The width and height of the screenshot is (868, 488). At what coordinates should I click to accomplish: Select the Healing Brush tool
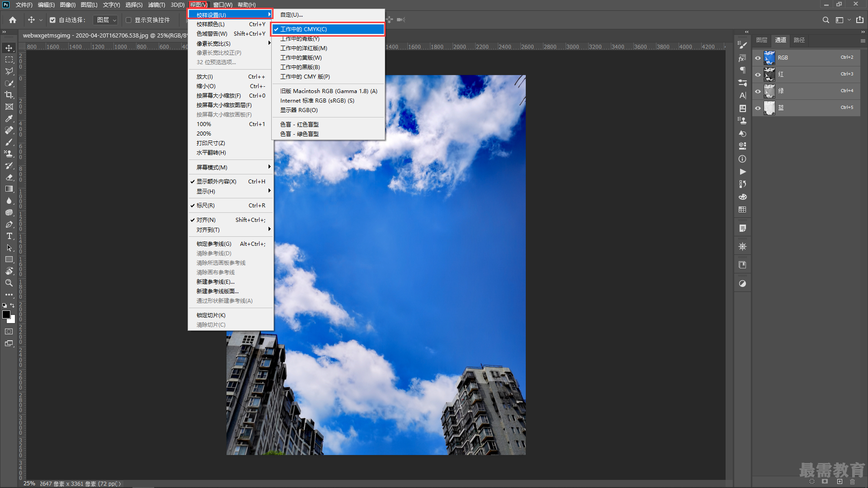(9, 130)
